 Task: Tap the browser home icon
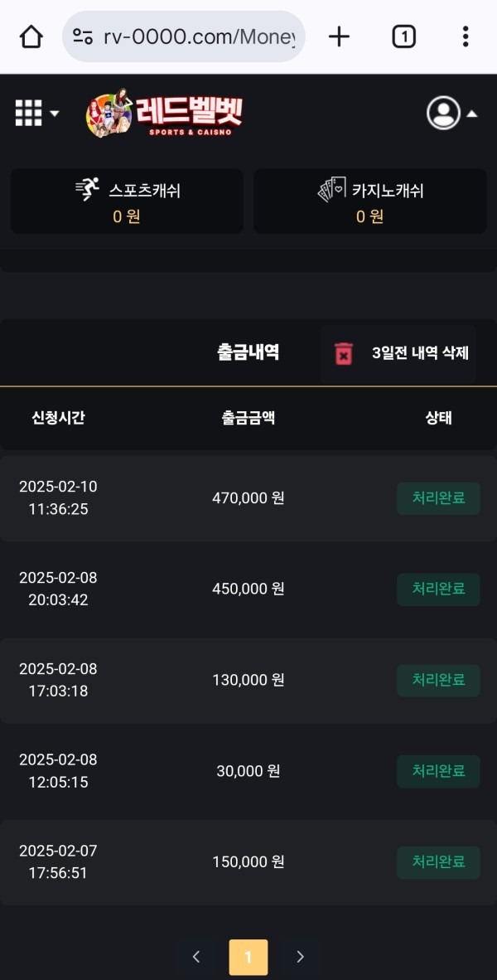pos(31,36)
